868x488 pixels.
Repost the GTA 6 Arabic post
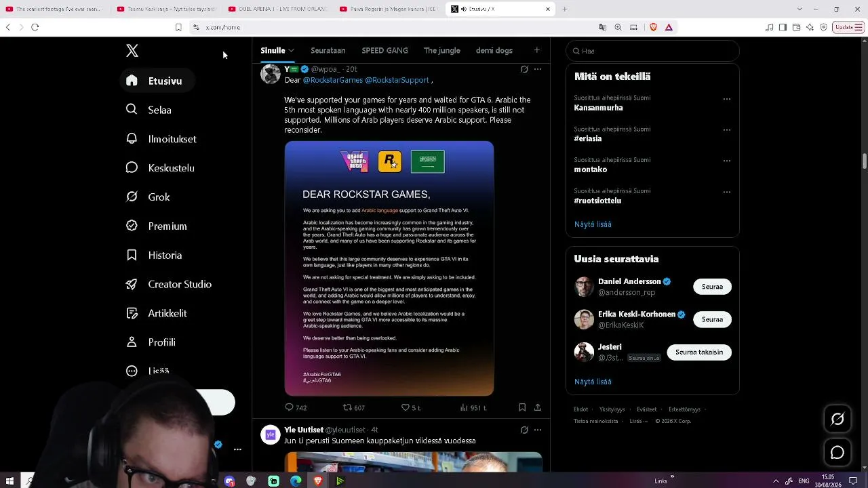coord(354,407)
